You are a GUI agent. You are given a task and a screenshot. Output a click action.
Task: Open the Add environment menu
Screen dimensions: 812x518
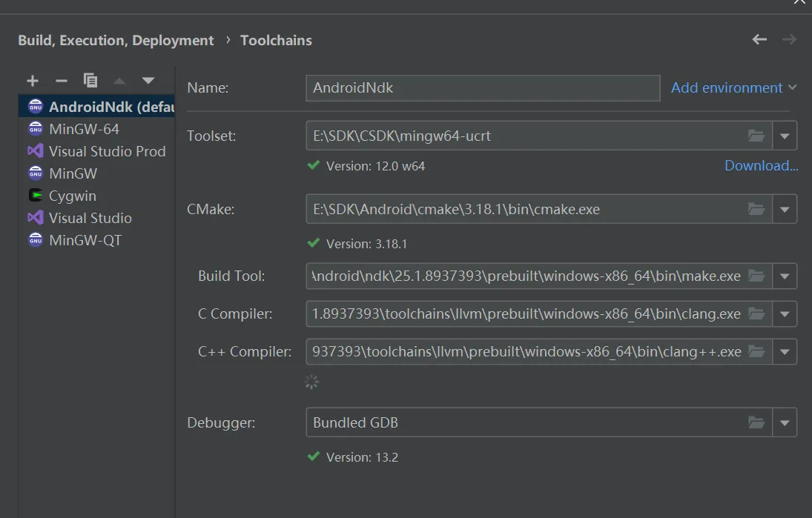tap(733, 87)
